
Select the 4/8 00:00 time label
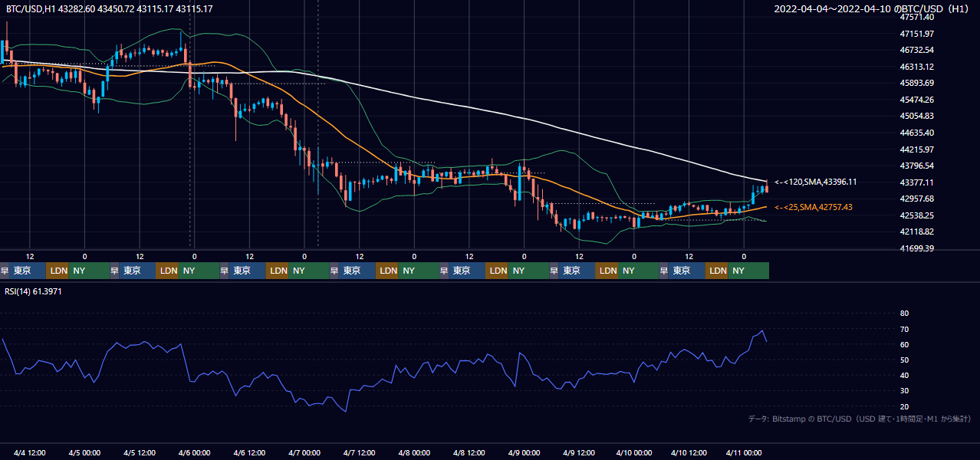(414, 452)
